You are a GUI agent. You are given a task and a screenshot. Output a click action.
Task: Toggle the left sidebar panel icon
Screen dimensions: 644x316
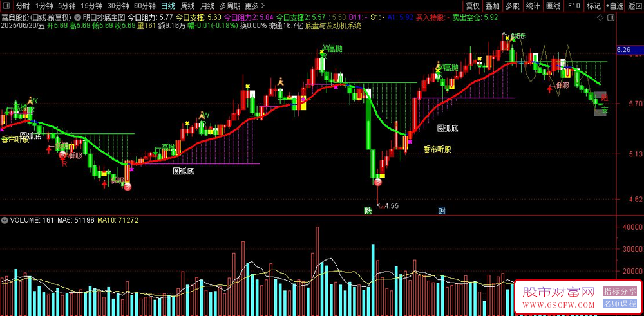tap(6, 6)
